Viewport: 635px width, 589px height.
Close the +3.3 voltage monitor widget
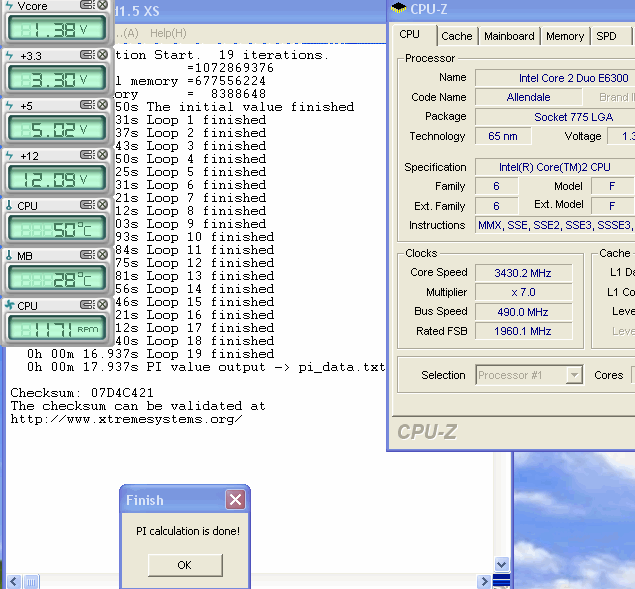pos(100,55)
